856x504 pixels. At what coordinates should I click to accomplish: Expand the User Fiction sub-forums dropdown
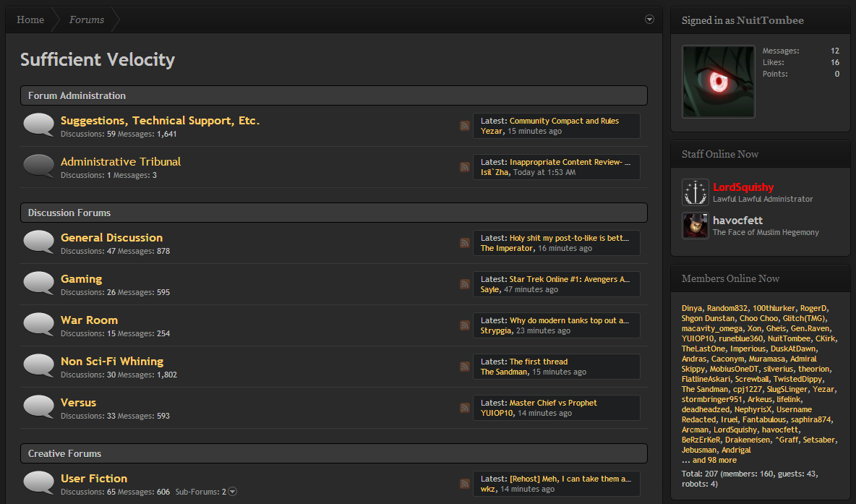(x=233, y=492)
